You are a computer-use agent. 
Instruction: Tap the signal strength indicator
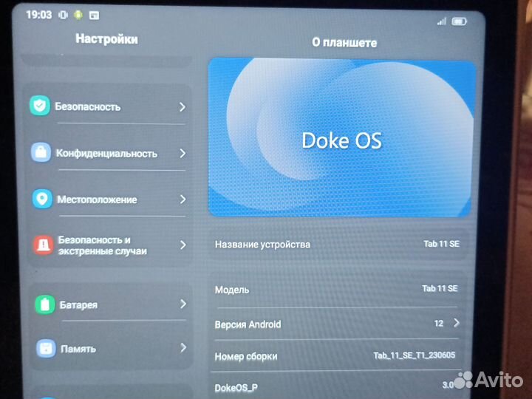click(442, 21)
